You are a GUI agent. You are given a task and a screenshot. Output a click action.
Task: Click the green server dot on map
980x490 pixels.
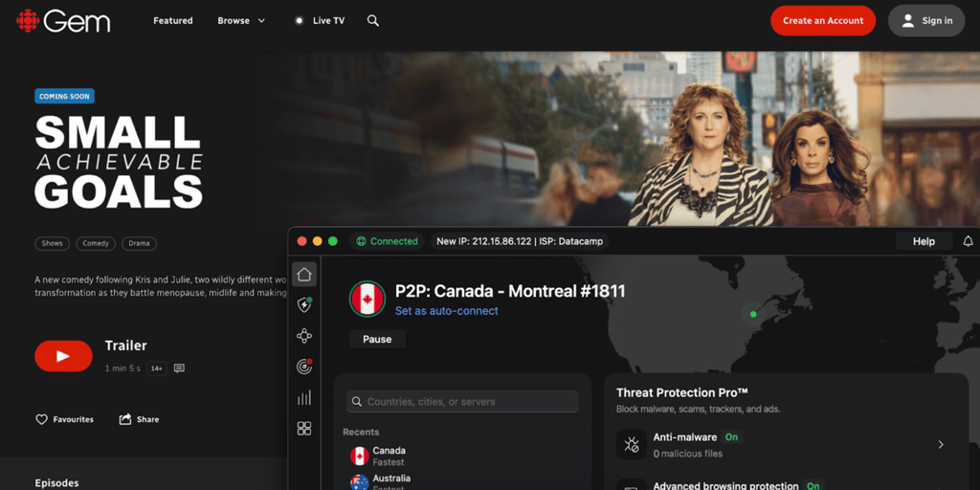click(x=753, y=314)
